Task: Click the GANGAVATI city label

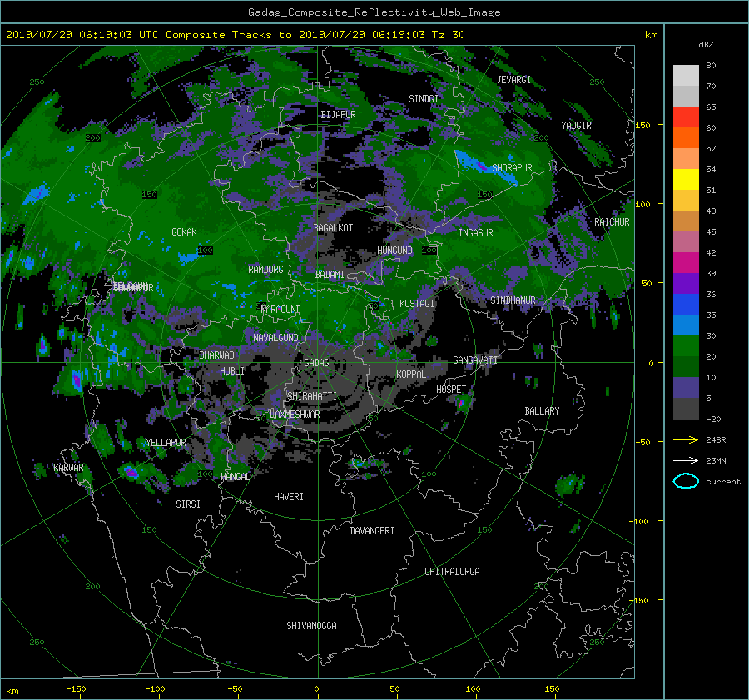Action: pyautogui.click(x=475, y=360)
